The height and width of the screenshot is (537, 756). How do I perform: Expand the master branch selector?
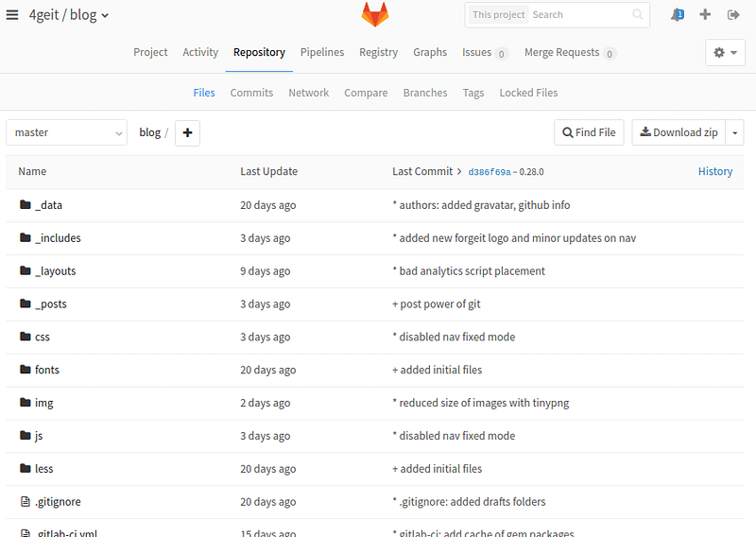[66, 132]
